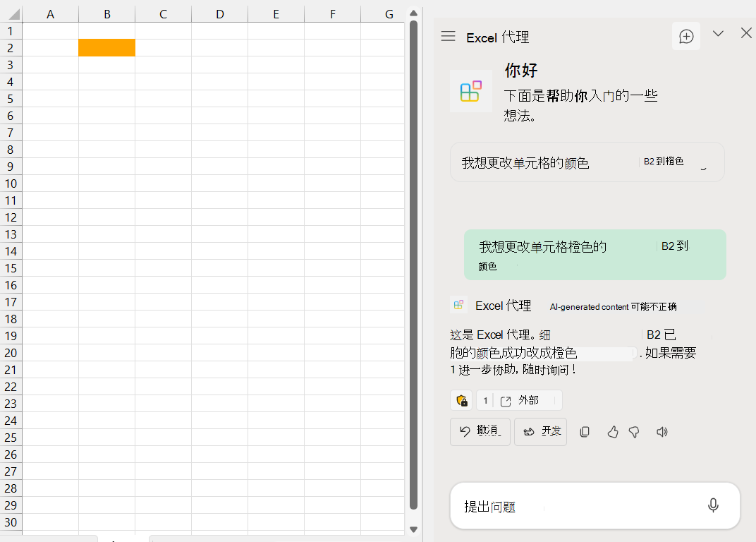Start a new chat with plus bubble icon
The width and height of the screenshot is (756, 542).
tap(685, 36)
